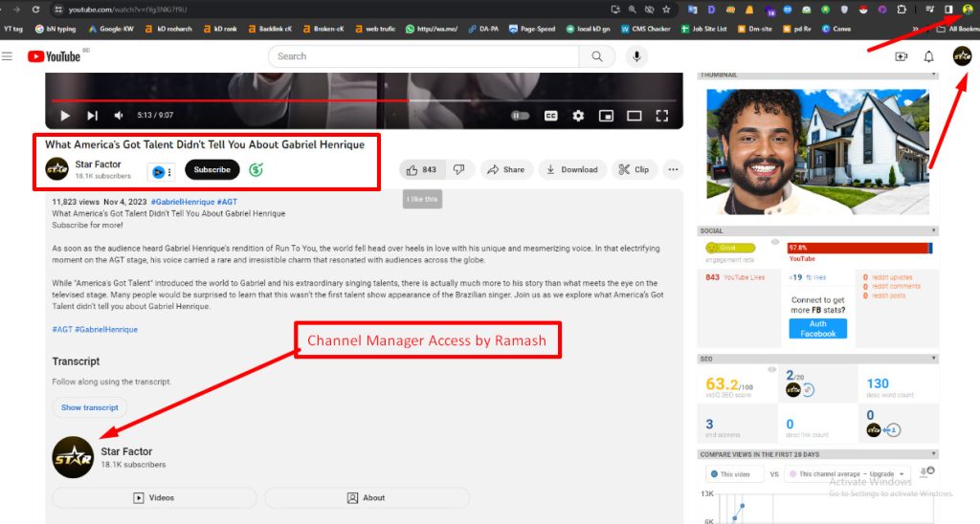Image resolution: width=980 pixels, height=524 pixels.
Task: Mute the video volume speaker
Action: click(119, 116)
